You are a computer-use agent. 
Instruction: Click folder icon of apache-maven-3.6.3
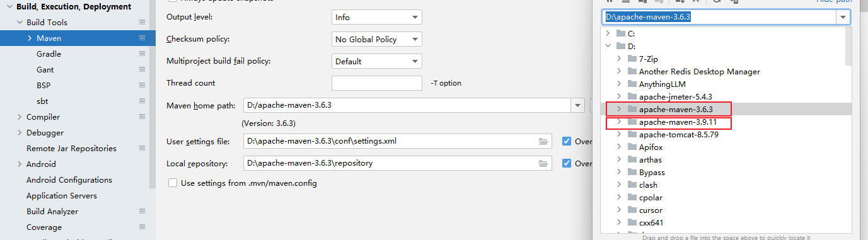(632, 109)
